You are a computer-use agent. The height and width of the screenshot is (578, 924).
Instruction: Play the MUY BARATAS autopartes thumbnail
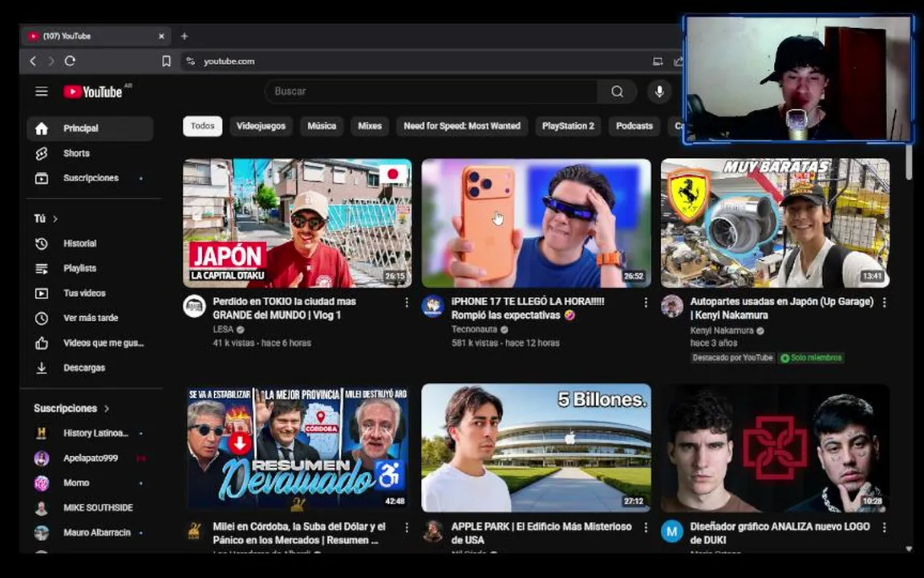[775, 223]
